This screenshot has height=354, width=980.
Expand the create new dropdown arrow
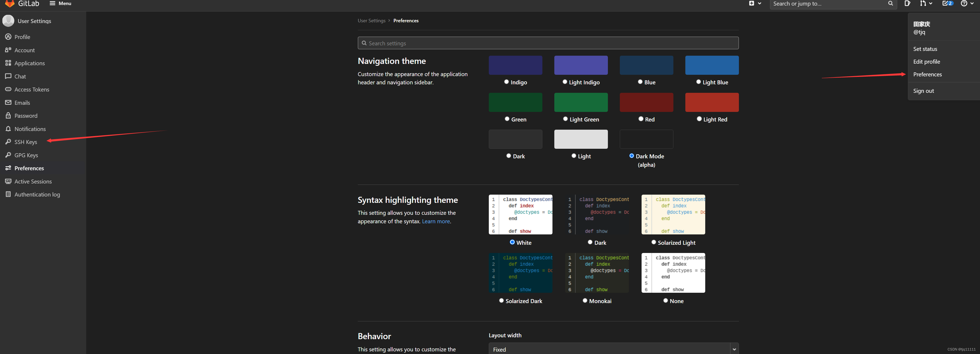759,3
